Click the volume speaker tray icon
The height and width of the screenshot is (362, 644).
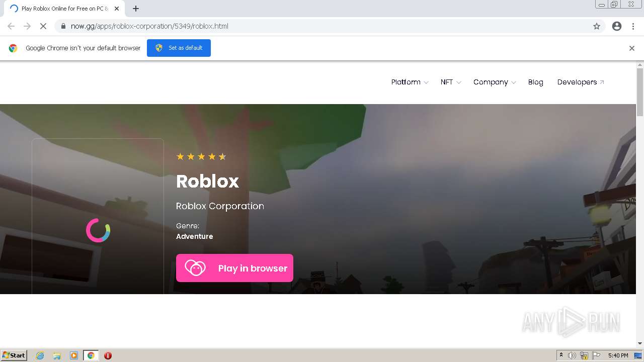point(572,355)
